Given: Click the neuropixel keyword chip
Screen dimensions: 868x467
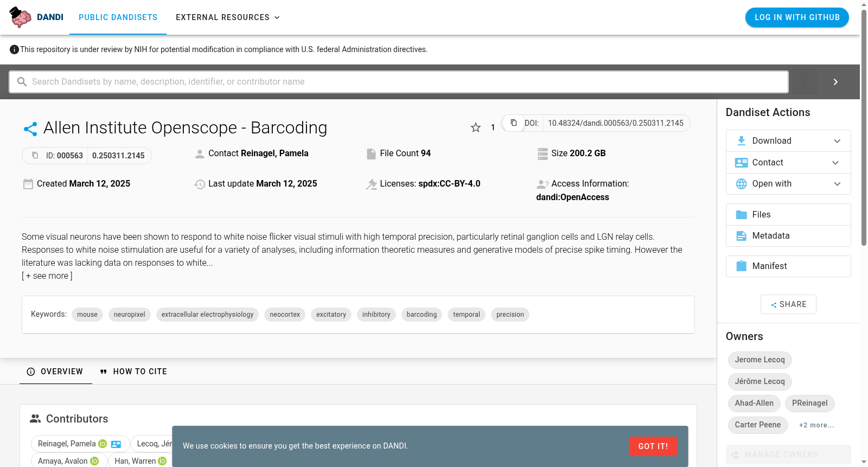Looking at the screenshot, I should pyautogui.click(x=130, y=315).
